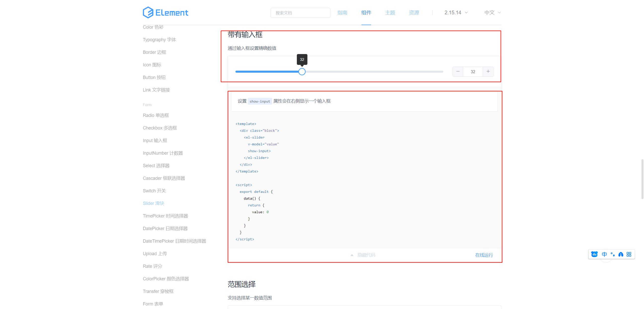Open the 指南 nav tab

point(342,13)
